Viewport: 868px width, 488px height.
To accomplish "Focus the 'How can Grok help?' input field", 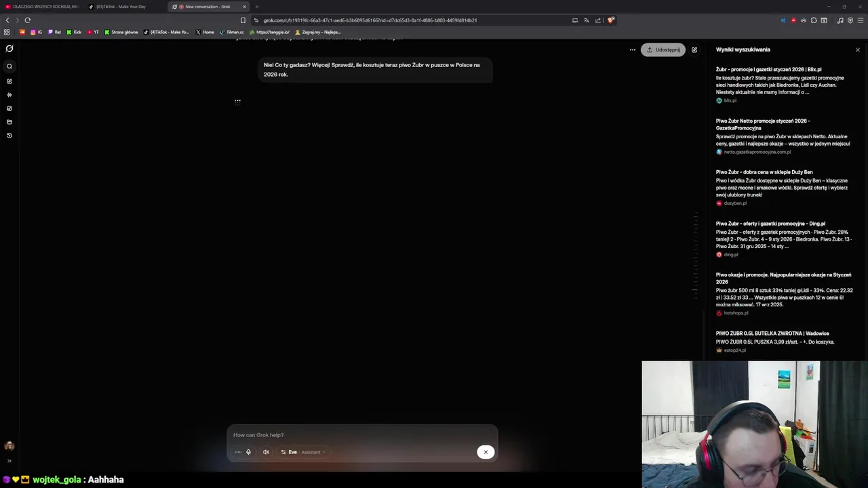I will point(363,435).
